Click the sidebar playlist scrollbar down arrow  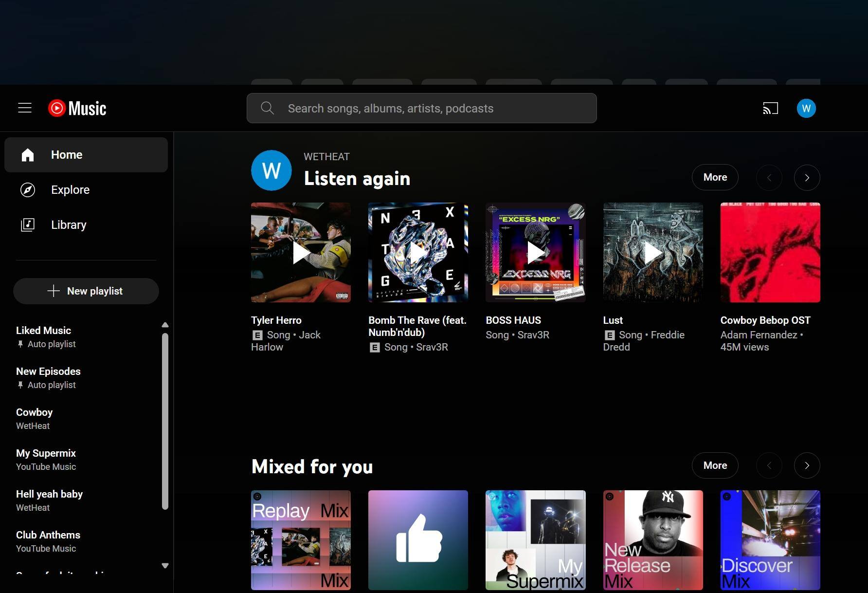pyautogui.click(x=165, y=566)
